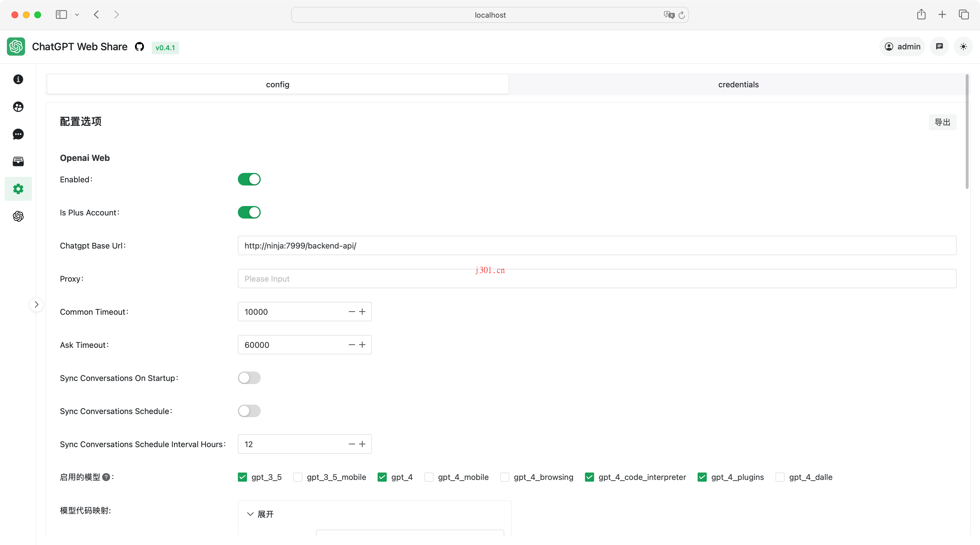Disable the Is Plus Account toggle
The width and height of the screenshot is (980, 545).
point(249,212)
